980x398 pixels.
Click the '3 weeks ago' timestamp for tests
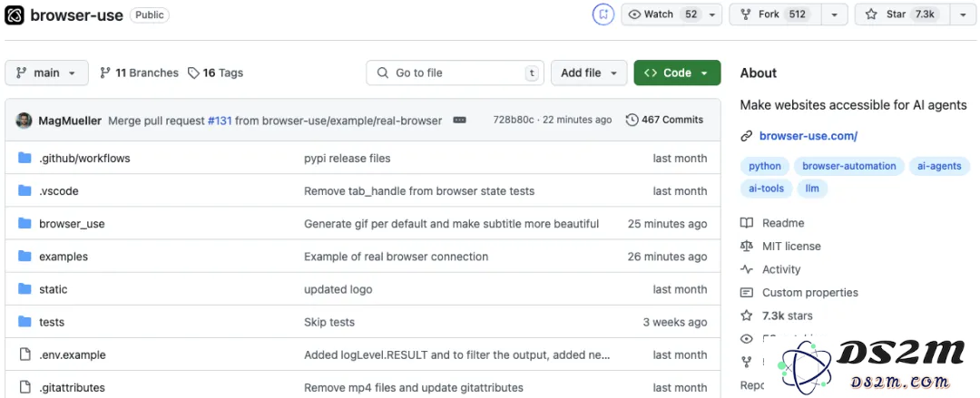coord(675,323)
